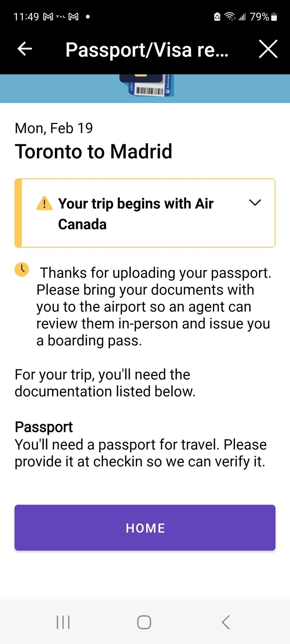Tap the Passport section heading

click(x=43, y=427)
